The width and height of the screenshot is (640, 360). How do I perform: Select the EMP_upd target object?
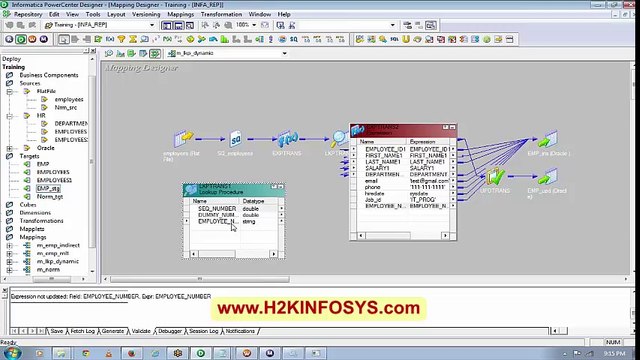pyautogui.click(x=548, y=176)
